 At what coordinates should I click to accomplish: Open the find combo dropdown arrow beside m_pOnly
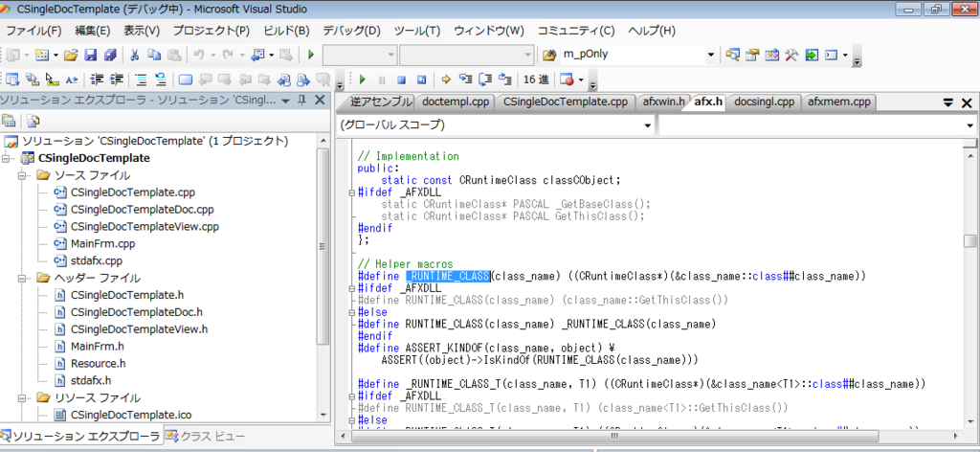pyautogui.click(x=711, y=55)
